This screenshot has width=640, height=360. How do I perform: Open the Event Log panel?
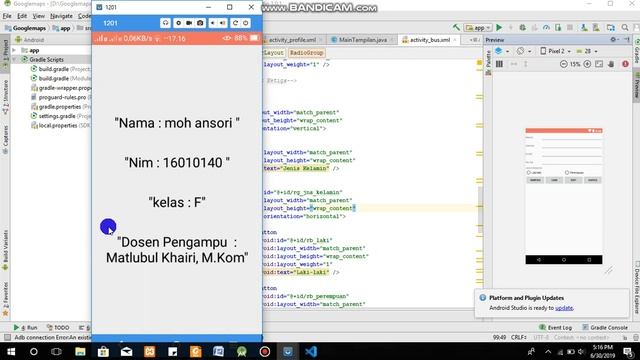tap(555, 327)
